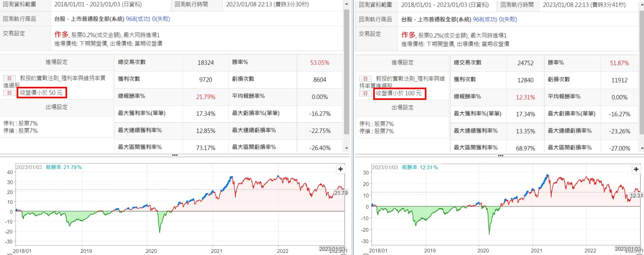Click daily icon beside right 教授的實戰法則 rule

click(365, 79)
